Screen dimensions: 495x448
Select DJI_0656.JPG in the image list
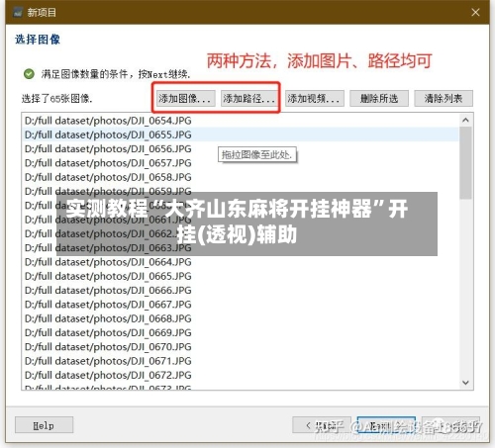(x=241, y=149)
